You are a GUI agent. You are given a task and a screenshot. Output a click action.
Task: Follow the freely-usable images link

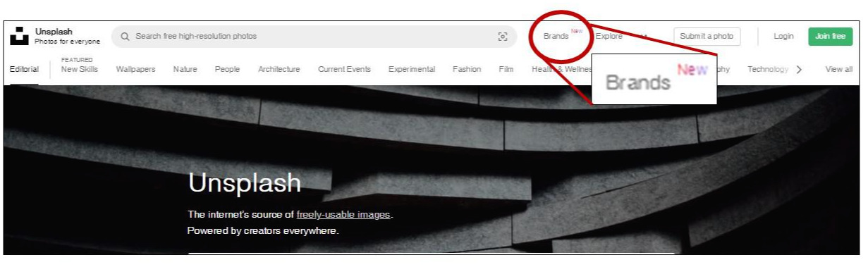(343, 215)
